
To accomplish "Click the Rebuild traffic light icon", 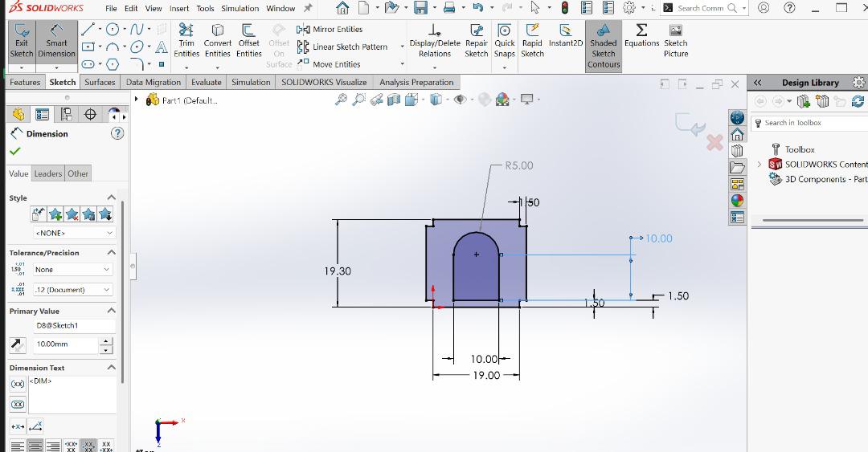I will coord(565,8).
